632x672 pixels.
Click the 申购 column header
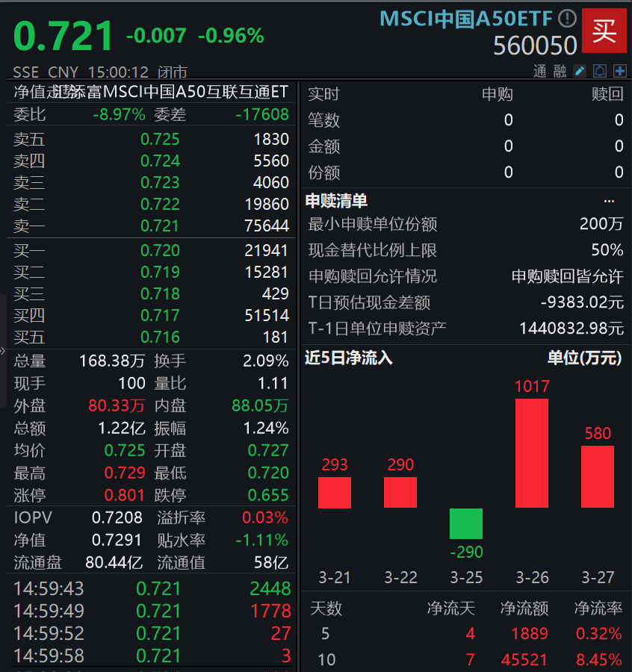[498, 94]
